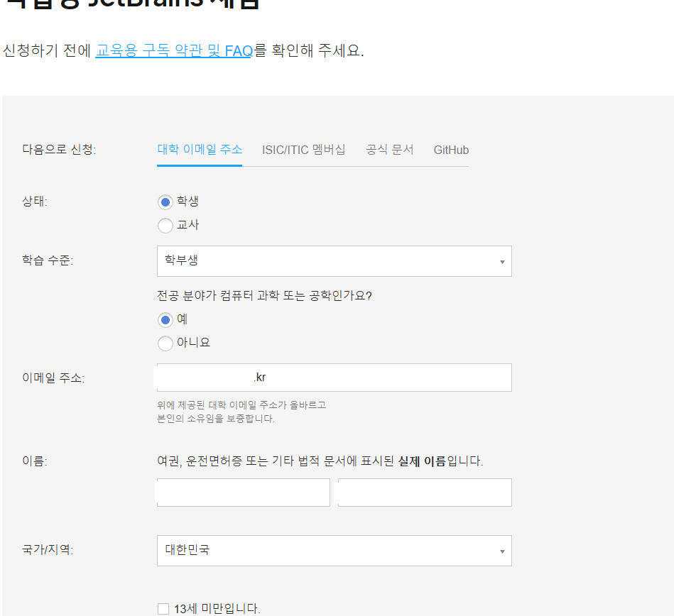Focus the 이메일 주소 input field
Viewport: 674px width, 616px height.
[x=335, y=378]
